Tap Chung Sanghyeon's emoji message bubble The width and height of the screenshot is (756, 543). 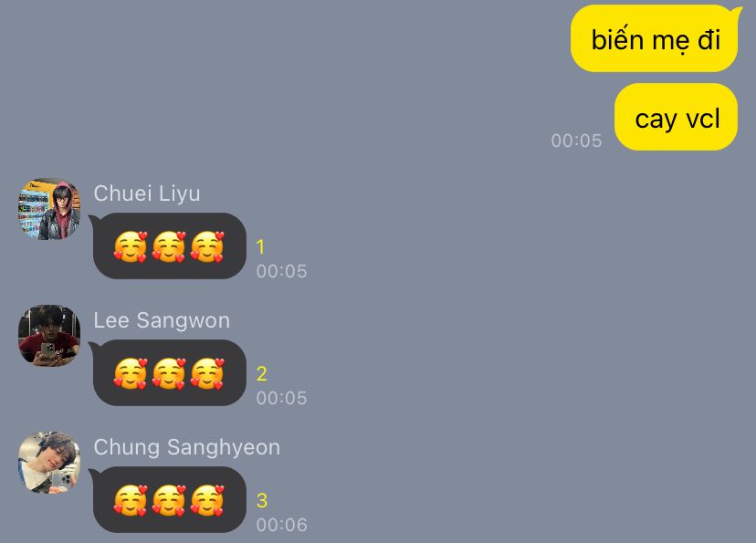pos(169,499)
